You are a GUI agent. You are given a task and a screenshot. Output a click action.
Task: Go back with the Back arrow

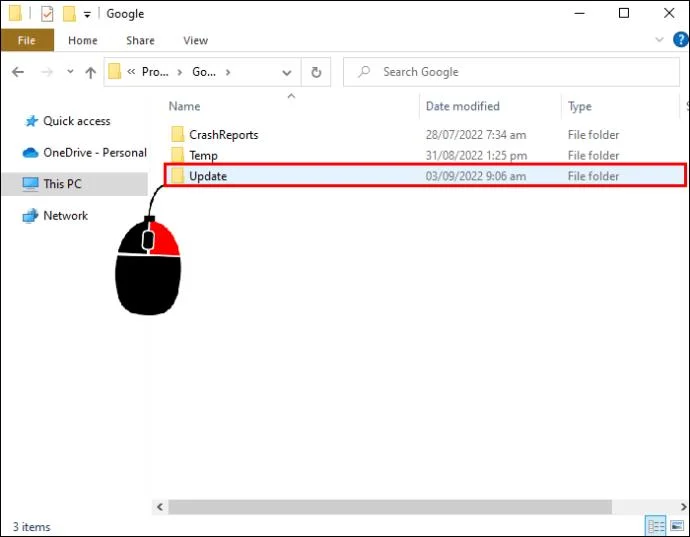(18, 72)
